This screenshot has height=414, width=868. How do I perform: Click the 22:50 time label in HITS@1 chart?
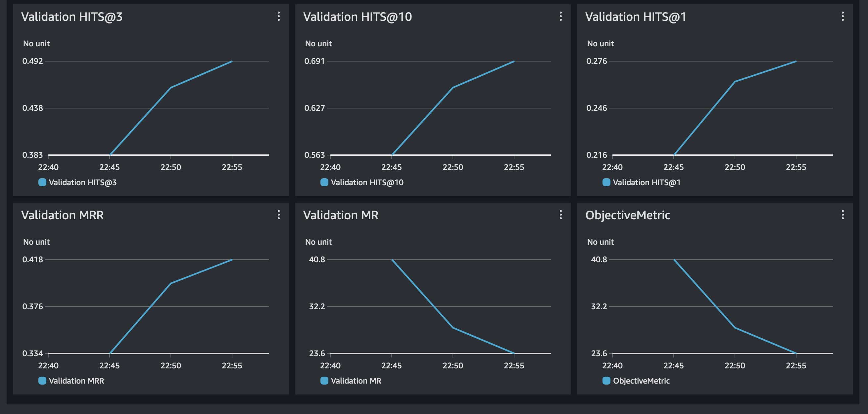pyautogui.click(x=735, y=167)
